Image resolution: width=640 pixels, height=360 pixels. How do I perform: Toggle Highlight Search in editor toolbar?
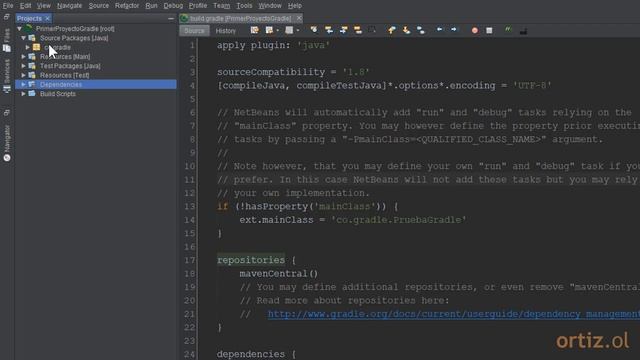pos(358,30)
